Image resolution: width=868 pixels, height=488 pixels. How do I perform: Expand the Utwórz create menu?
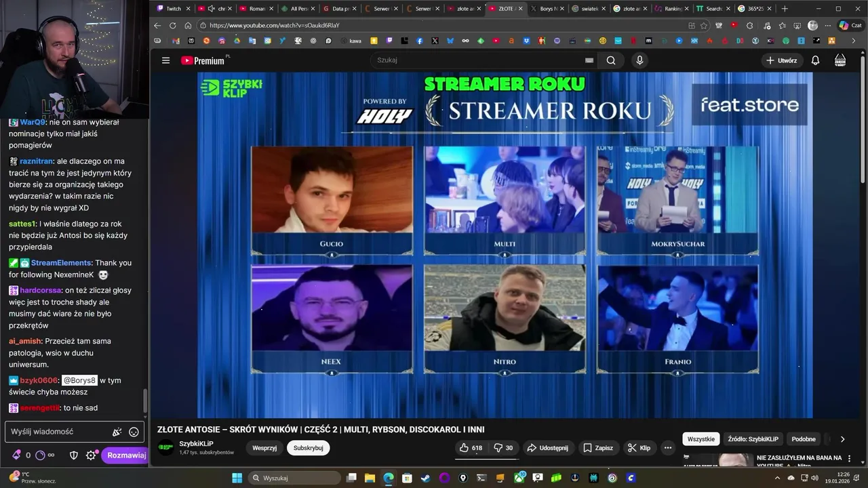(781, 60)
